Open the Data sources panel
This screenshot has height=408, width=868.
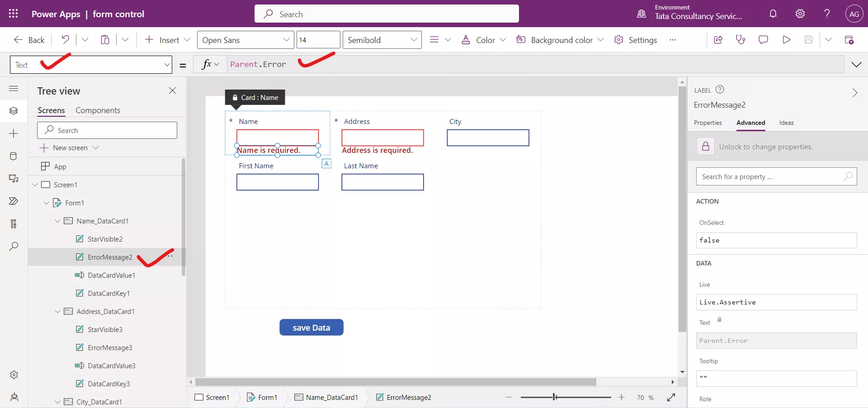point(14,156)
